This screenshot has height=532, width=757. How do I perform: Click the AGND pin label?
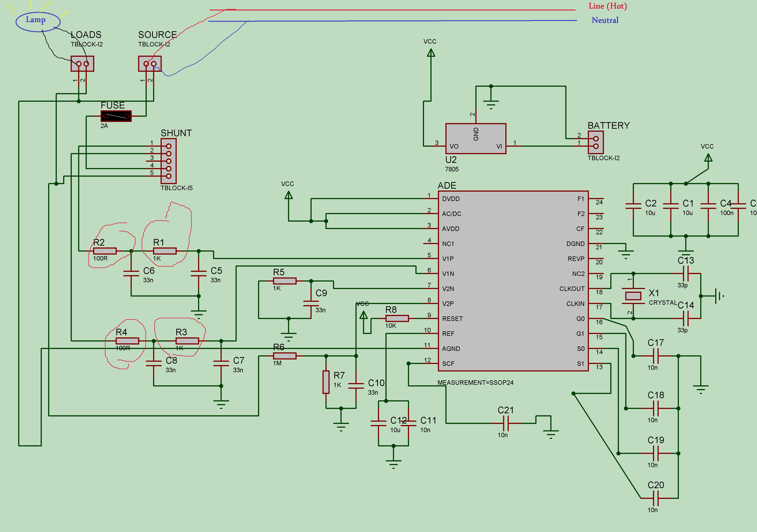(x=451, y=349)
